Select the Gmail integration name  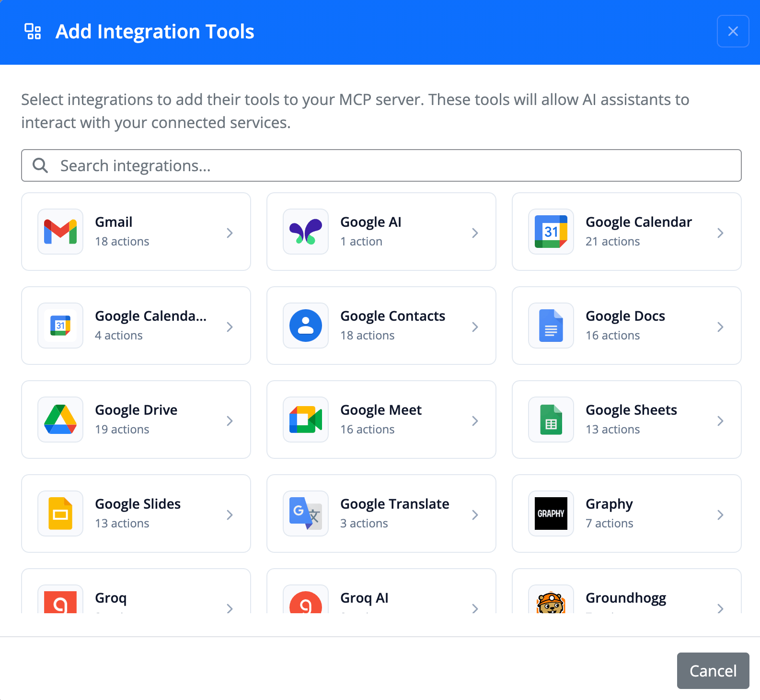[114, 222]
